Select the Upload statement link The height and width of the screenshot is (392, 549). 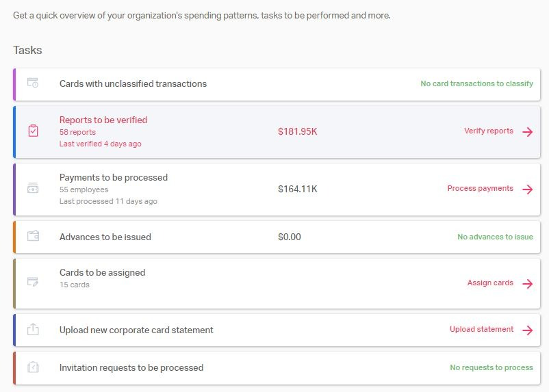tap(481, 329)
